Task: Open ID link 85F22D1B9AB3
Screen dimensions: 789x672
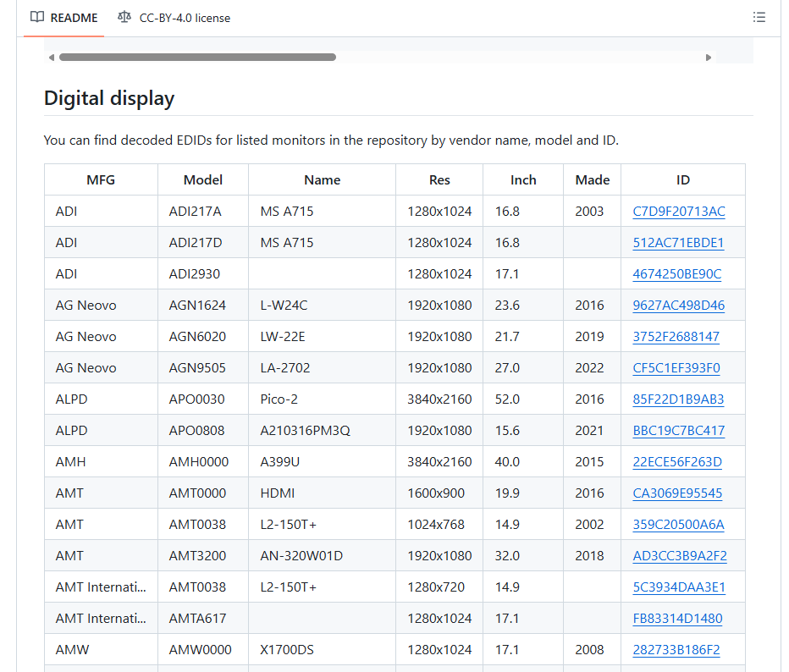Action: click(x=678, y=399)
